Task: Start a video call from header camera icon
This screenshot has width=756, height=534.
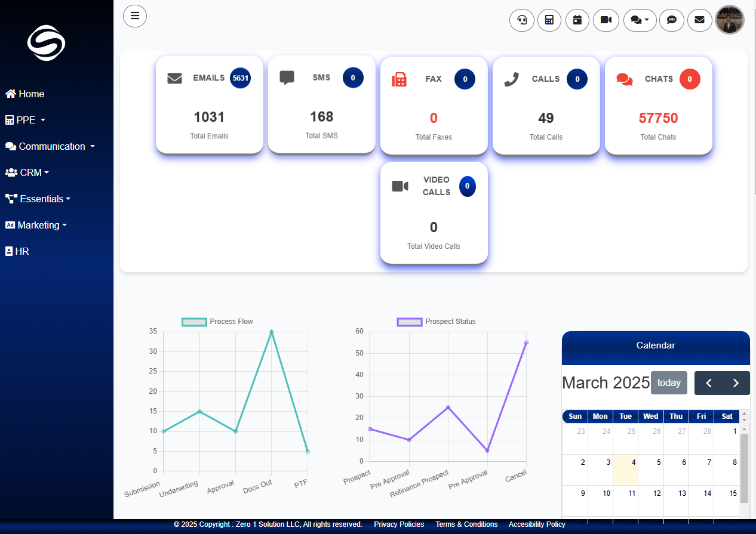Action: click(x=606, y=20)
